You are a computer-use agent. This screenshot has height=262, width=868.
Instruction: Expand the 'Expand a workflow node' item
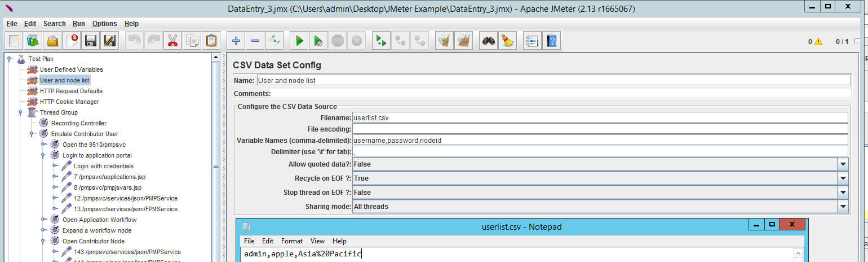[x=43, y=230]
